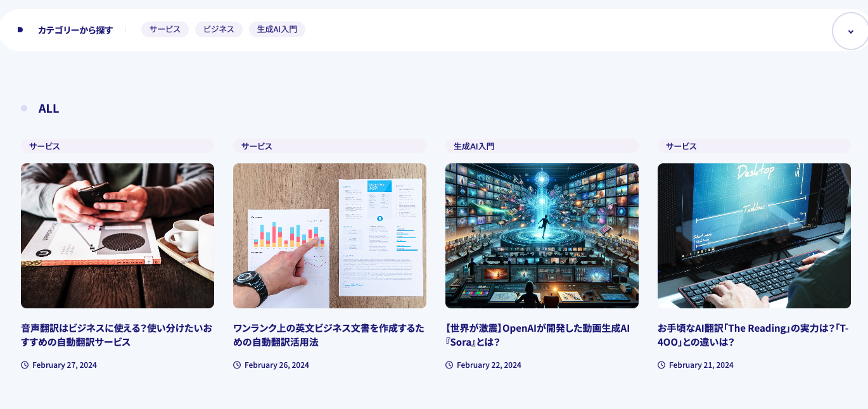This screenshot has width=868, height=409.
Task: Select the 生成AI入門 category filter chip
Action: click(277, 30)
